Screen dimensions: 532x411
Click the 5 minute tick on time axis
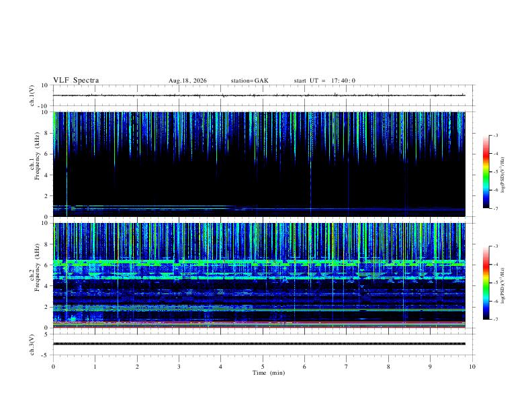pyautogui.click(x=263, y=367)
